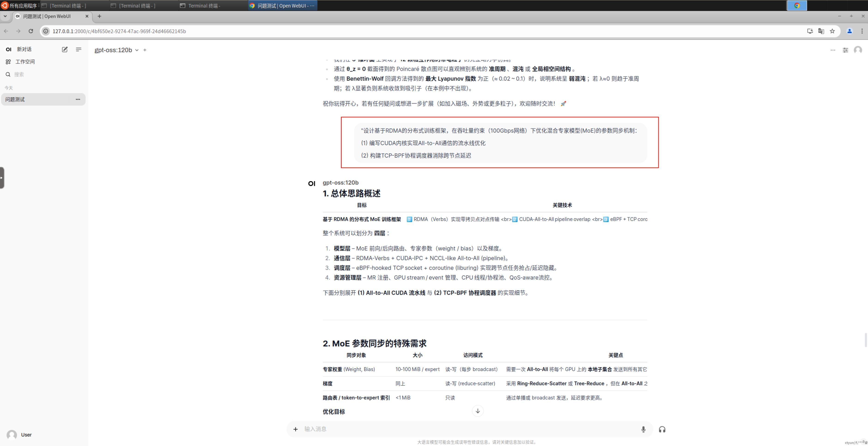Click the user message bubble about RDMA

pyautogui.click(x=501, y=143)
